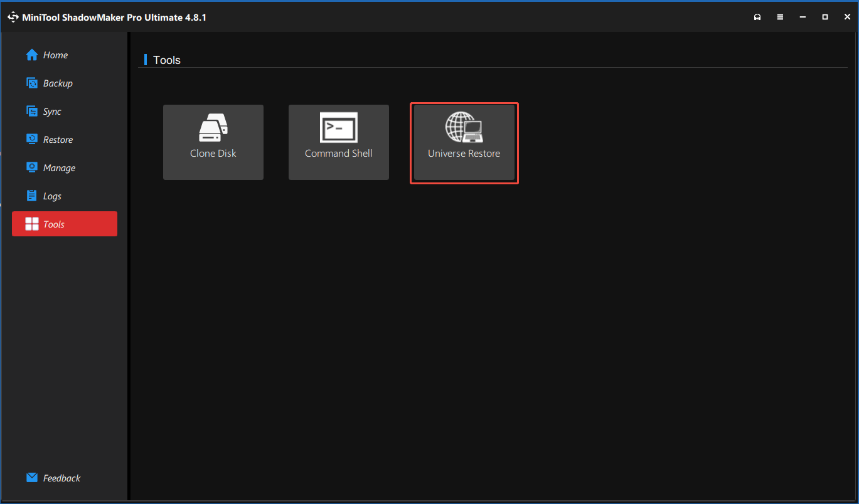The image size is (859, 504).
Task: Minimize the ShadowMaker window
Action: [x=803, y=17]
